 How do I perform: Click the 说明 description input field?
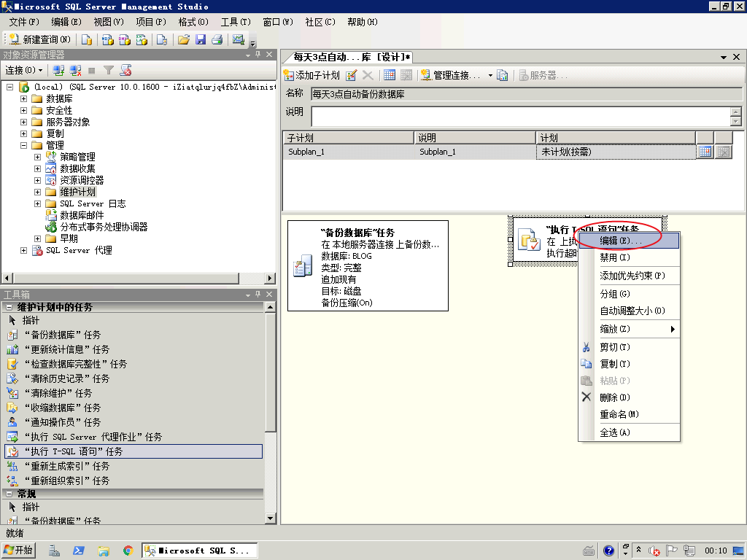click(x=521, y=116)
